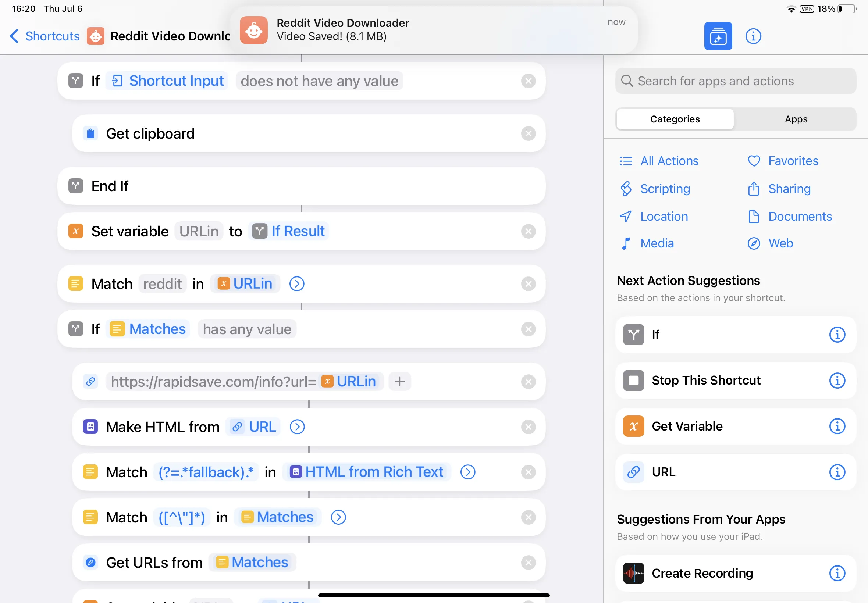Screen dimensions: 868x603
Task: Switch to the Categories tab
Action: click(x=675, y=119)
